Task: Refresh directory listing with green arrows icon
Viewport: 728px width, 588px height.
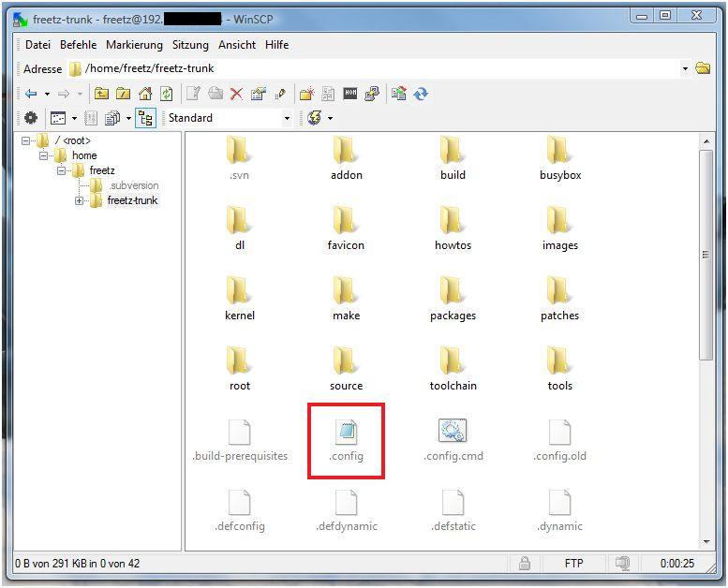Action: point(166,94)
